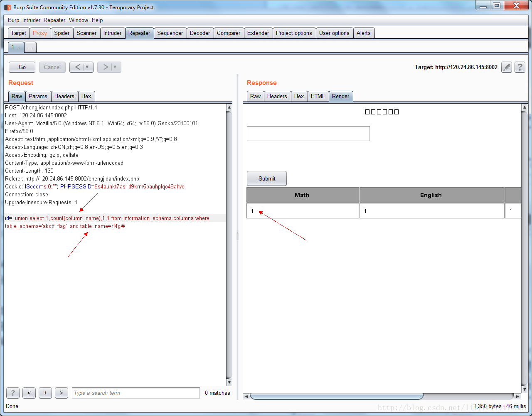The image size is (532, 416).
Task: Click response vertical scroll up arrow
Action: coord(524,107)
